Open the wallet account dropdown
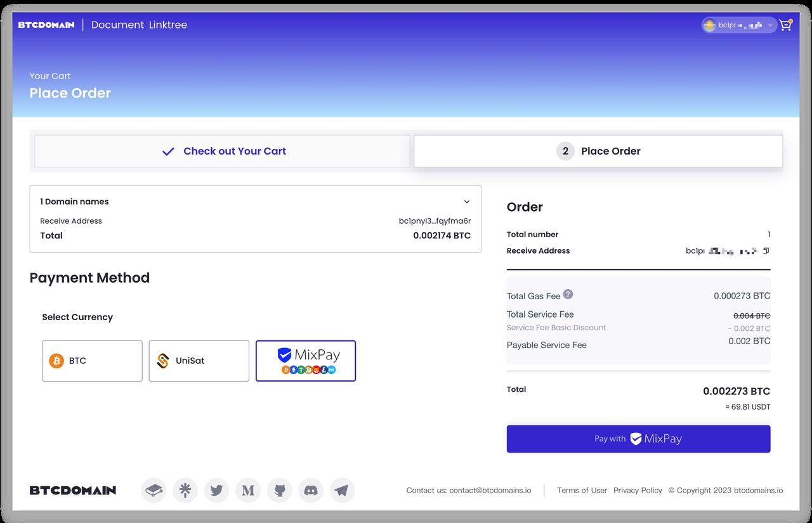 point(739,25)
